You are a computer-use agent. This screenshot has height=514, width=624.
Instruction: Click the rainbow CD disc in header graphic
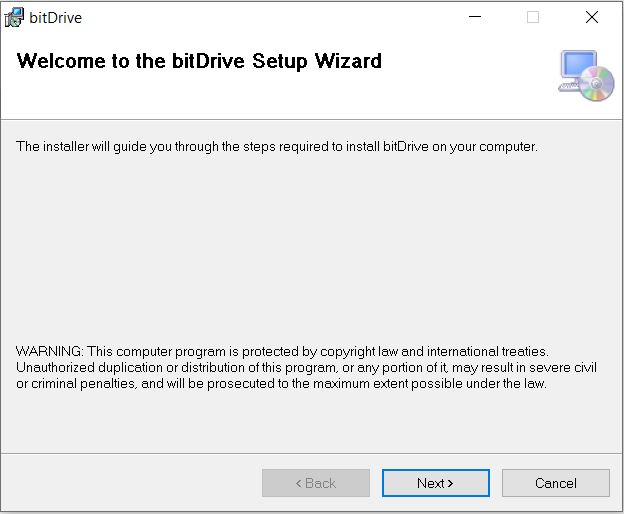[x=596, y=84]
